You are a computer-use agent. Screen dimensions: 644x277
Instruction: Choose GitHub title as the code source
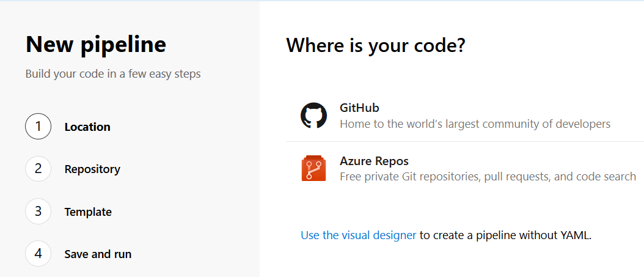click(x=359, y=108)
